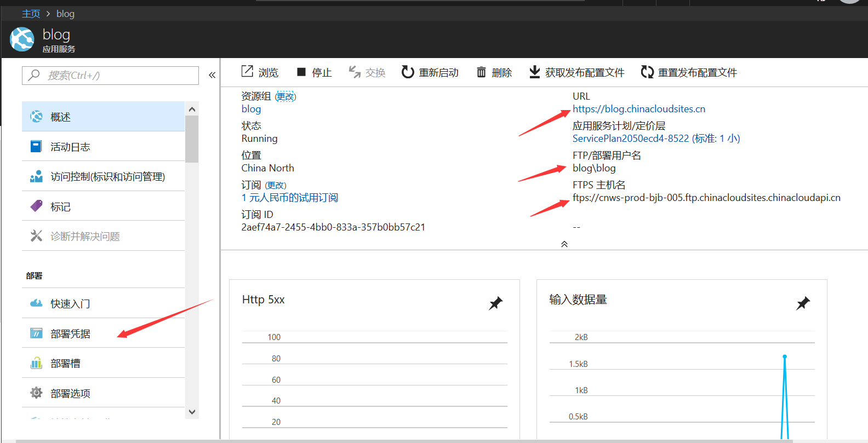Click 浏览 toolbar button label

point(269,72)
